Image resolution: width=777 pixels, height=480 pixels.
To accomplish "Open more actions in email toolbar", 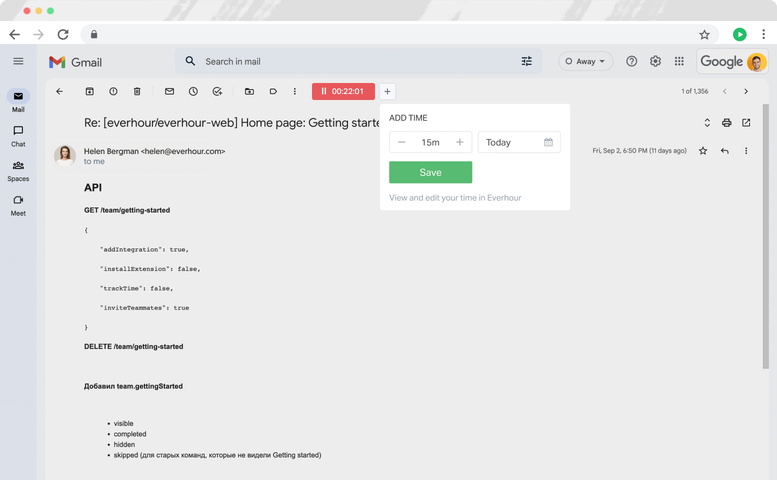I will click(295, 91).
